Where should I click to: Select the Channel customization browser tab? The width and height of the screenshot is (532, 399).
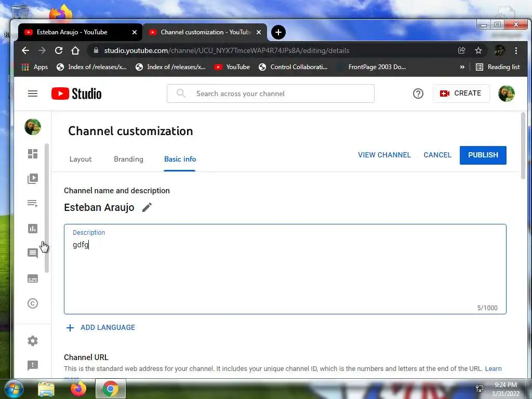205,32
